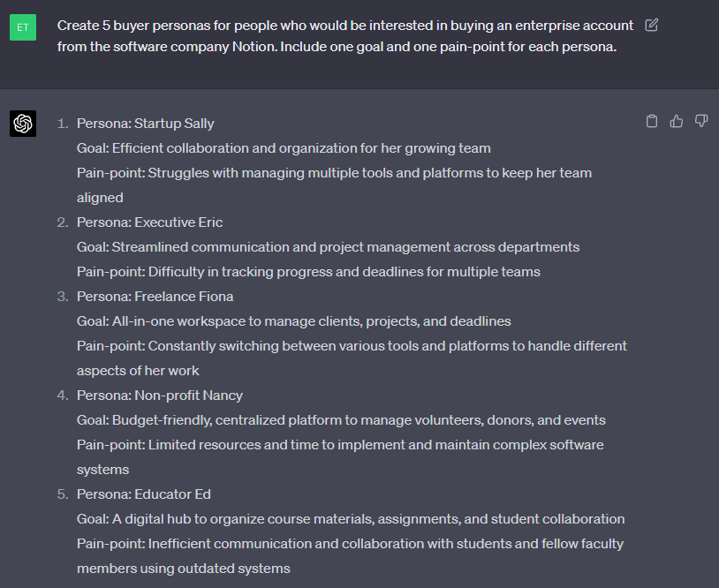Mark the response with thumbs down
719x588 pixels.
click(x=701, y=122)
